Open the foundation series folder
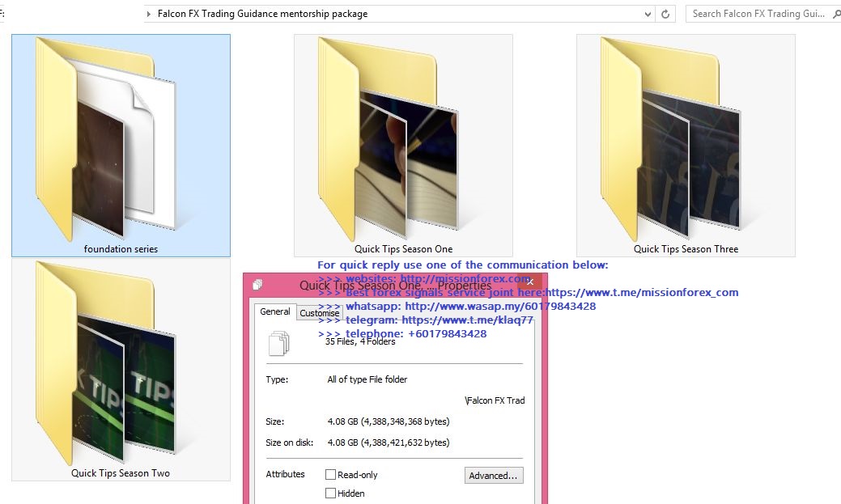Viewport: 841px width, 504px height. tap(121, 146)
